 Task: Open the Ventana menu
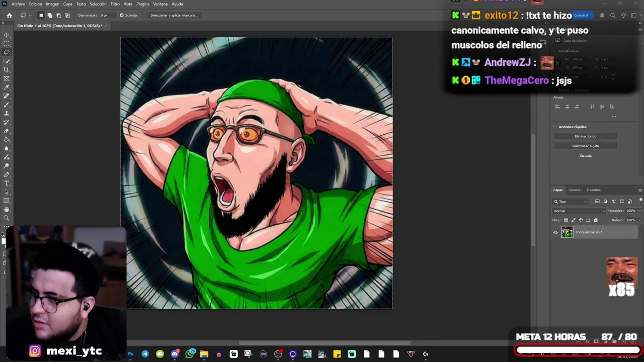pos(160,4)
